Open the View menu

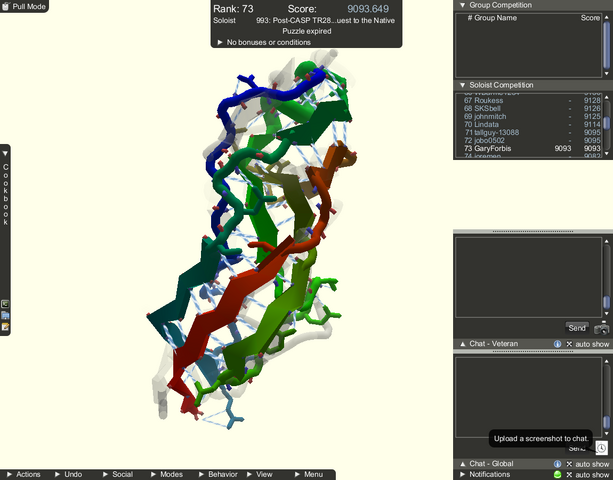coord(260,474)
